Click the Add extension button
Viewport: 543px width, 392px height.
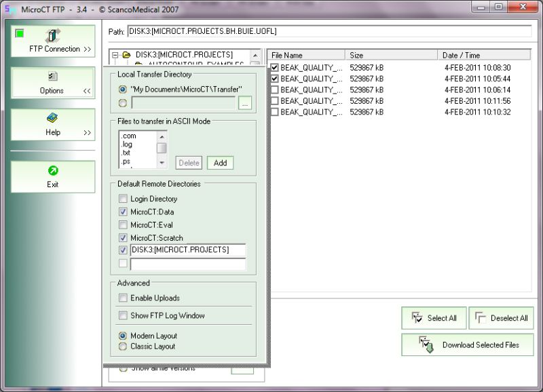[220, 163]
